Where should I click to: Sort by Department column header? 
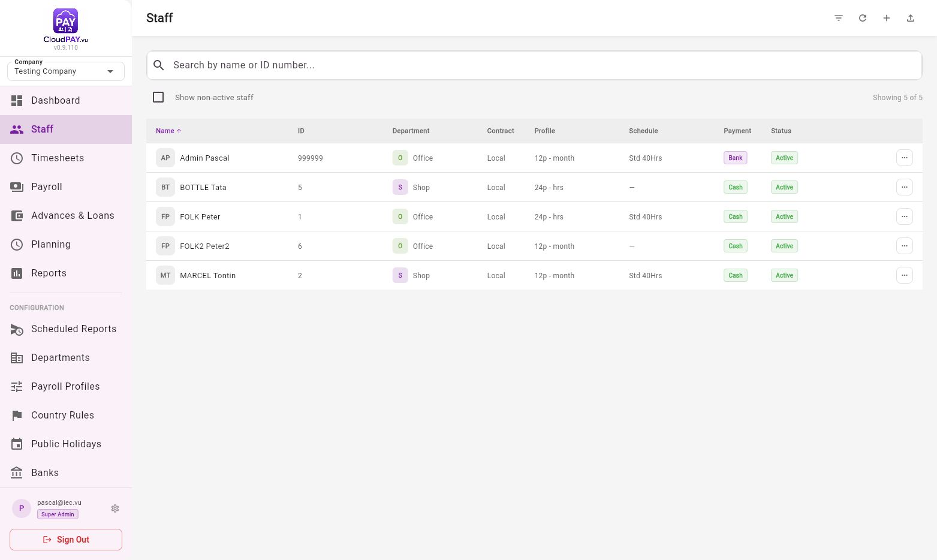[411, 131]
